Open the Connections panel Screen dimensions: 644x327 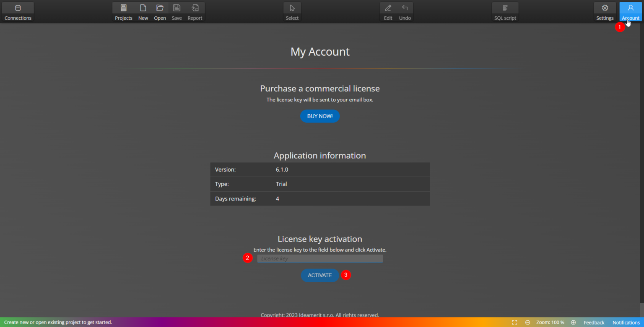[18, 11]
